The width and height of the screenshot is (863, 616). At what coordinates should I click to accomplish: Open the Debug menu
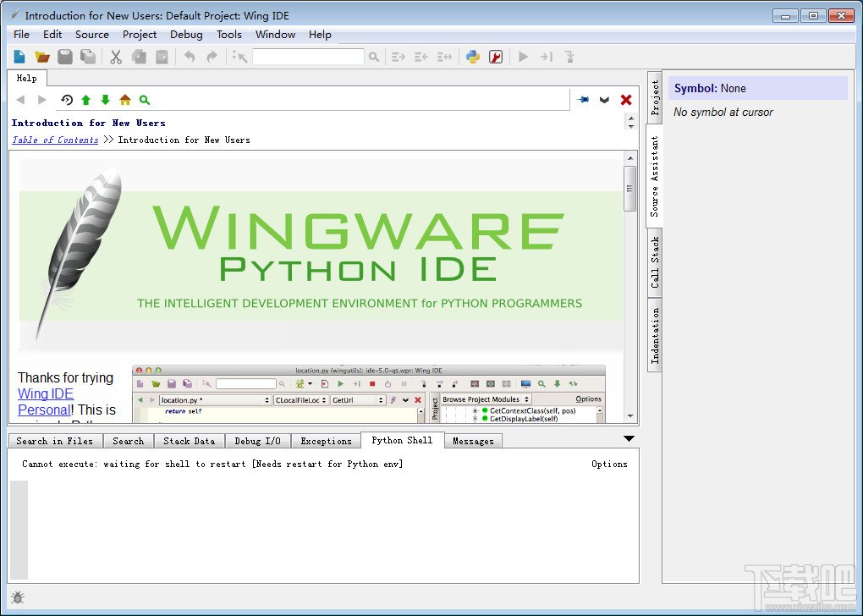point(186,35)
